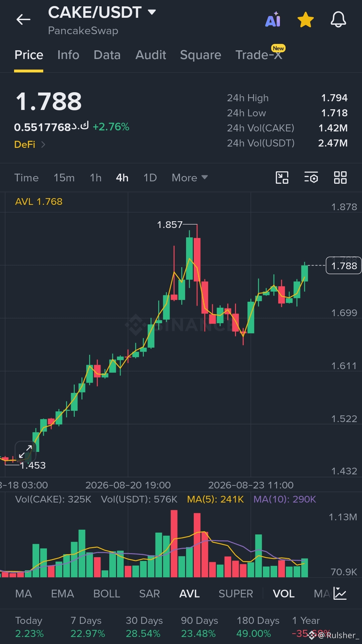
Task: Click the +2.76% price change
Action: tap(111, 127)
